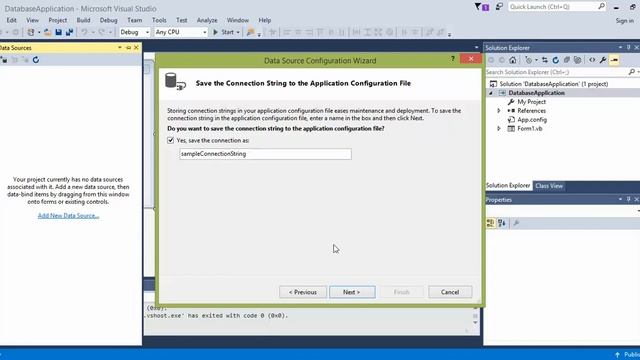Screen dimensions: 640x360
Task: Click Next button in wizard
Action: point(352,292)
